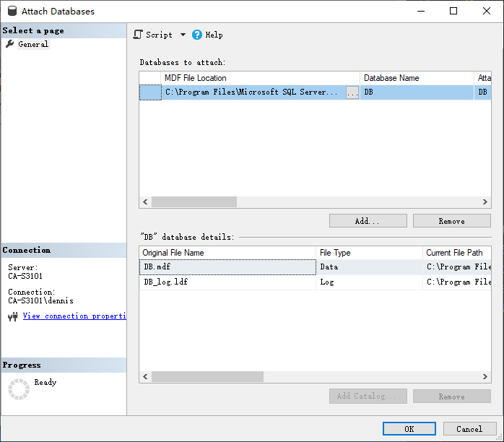Screen dimensions: 504x442
Task: Open the Script dropdown arrow
Action: 183,35
